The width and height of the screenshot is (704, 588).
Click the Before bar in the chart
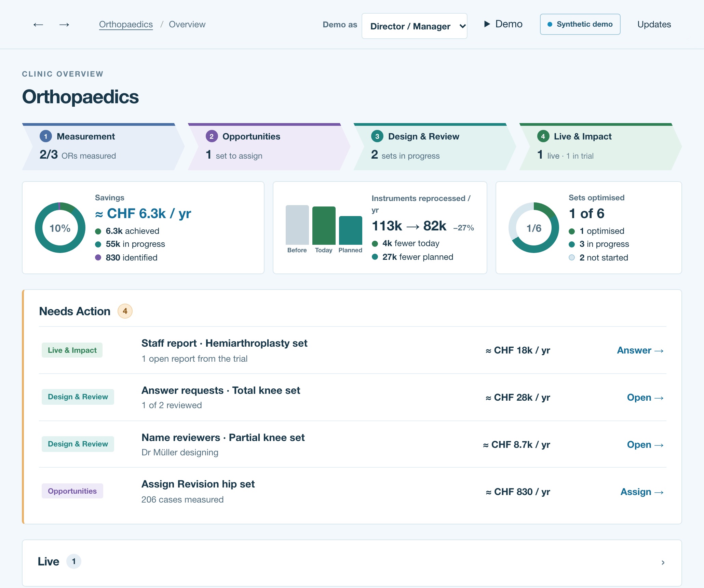tap(297, 225)
